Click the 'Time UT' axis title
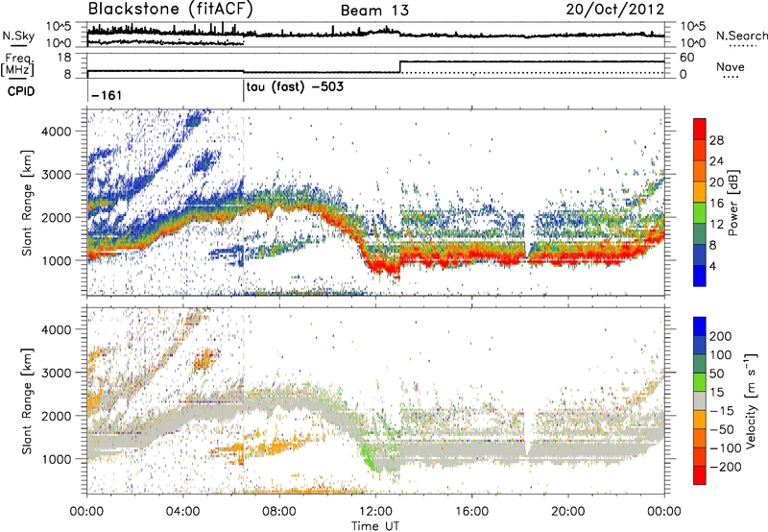This screenshot has width=768, height=532. (x=375, y=525)
